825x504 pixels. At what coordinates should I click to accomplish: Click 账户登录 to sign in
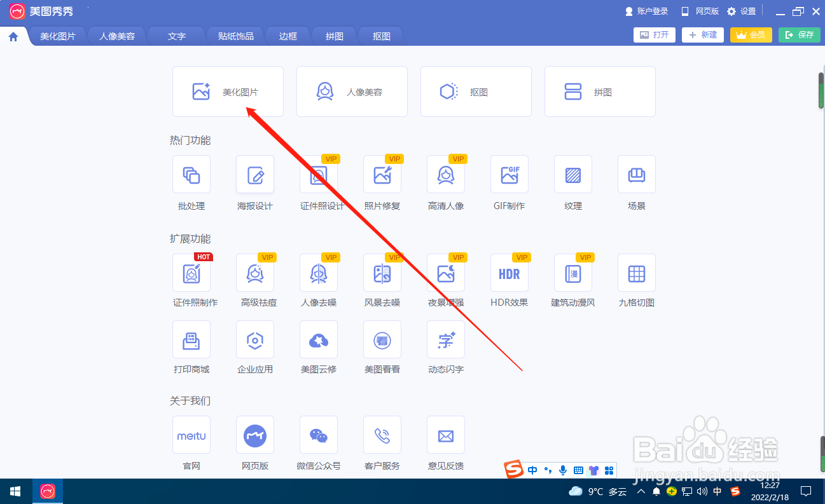647,11
